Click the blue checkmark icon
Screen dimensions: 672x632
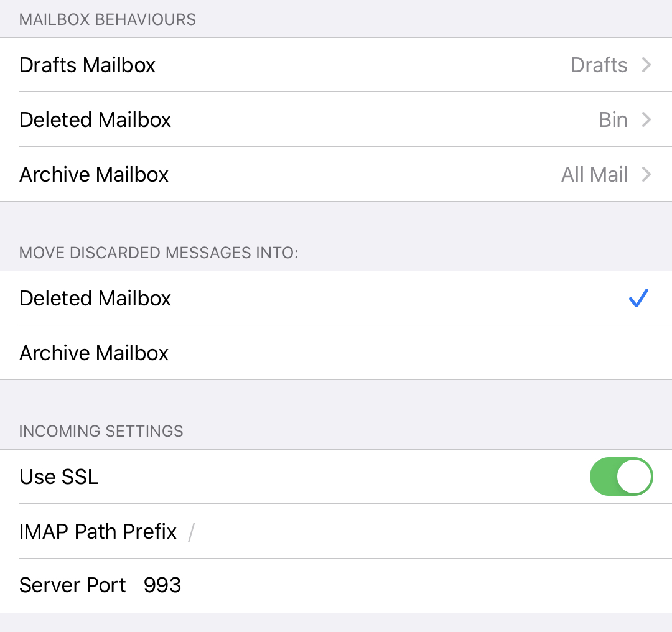click(638, 298)
